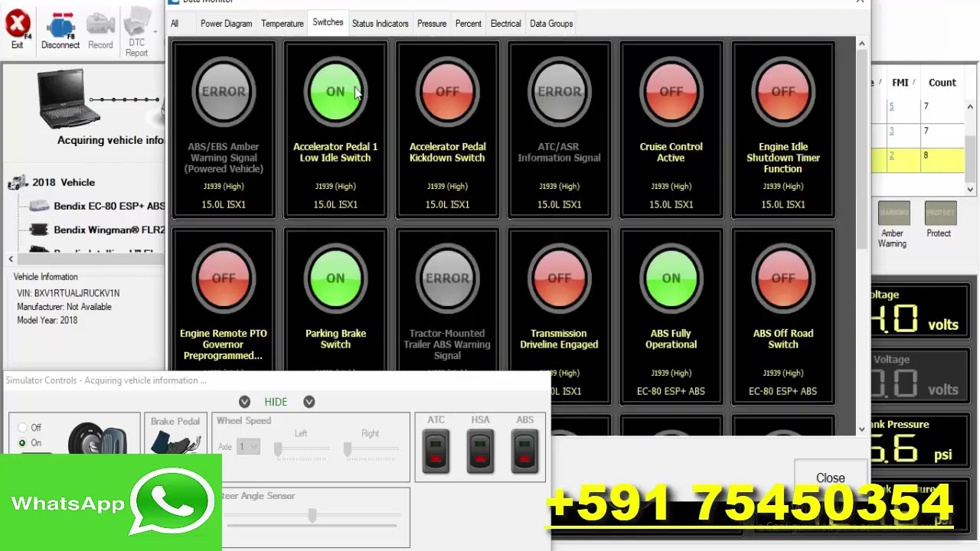
Task: Open the dropdown arrow beside DTC Report
Action: coord(155,32)
